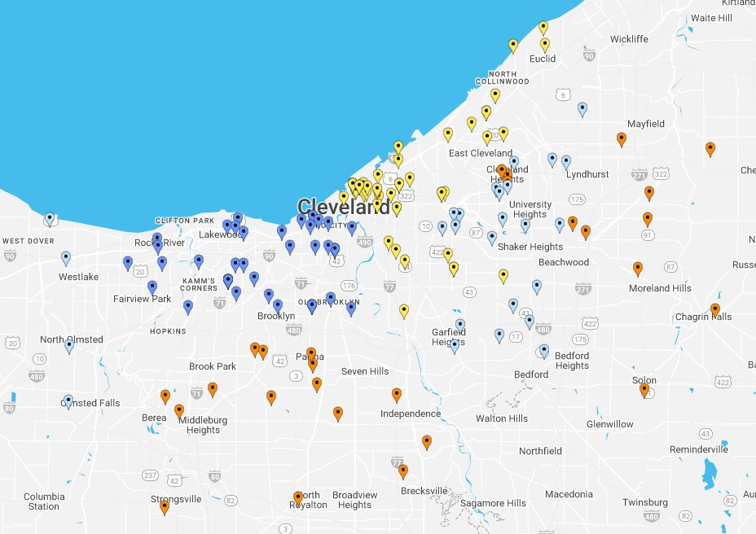756x534 pixels.
Task: Open the orange pin next to Solon
Action: tap(644, 389)
